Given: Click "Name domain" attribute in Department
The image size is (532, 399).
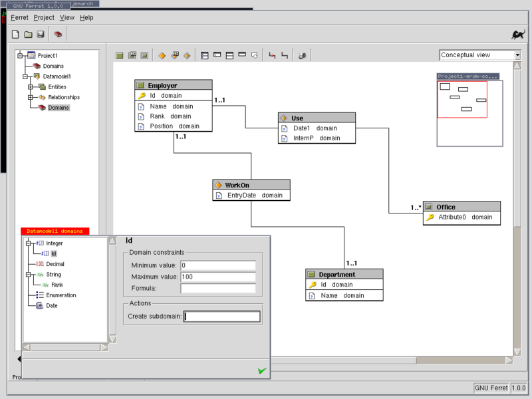Looking at the screenshot, I should tap(342, 295).
